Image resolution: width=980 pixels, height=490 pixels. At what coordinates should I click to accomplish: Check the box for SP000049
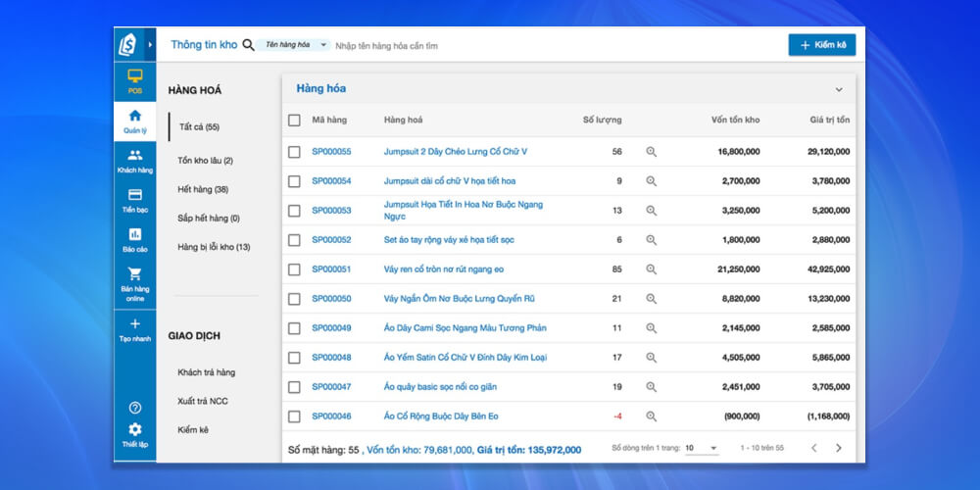pos(294,328)
